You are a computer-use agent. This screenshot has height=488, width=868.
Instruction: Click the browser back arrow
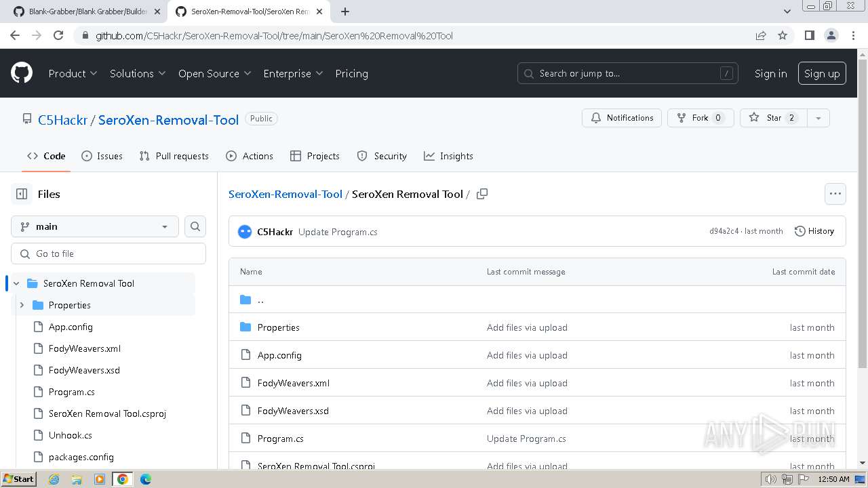pyautogui.click(x=15, y=35)
